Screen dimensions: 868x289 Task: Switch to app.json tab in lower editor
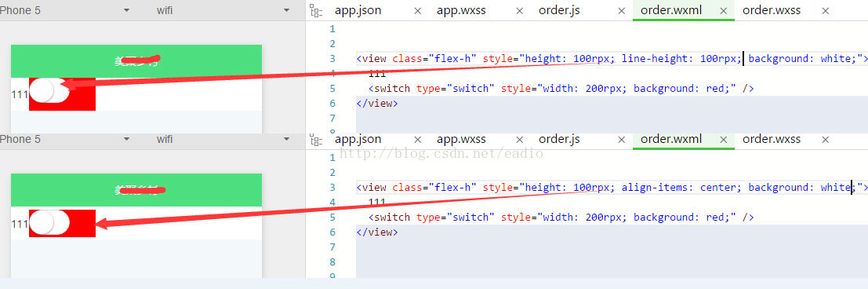pos(358,139)
